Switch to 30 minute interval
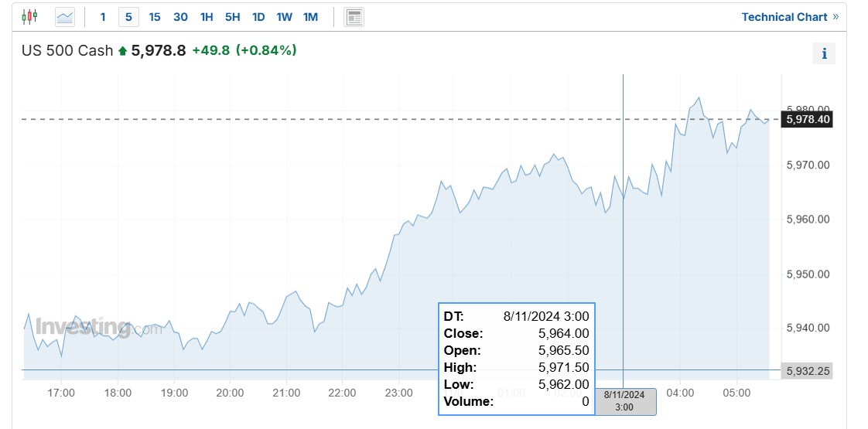Viewport: 868px width, 429px height. 180,17
